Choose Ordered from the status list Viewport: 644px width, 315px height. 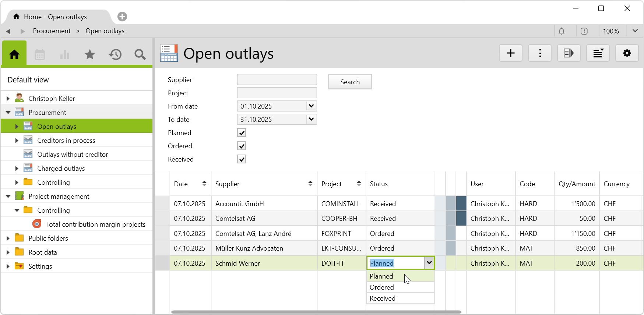382,287
